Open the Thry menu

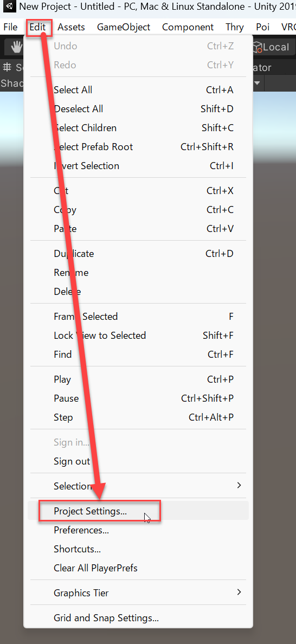coord(235,27)
